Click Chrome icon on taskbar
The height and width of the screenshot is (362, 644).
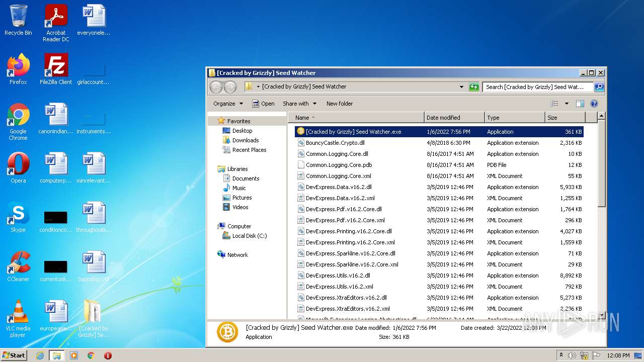pos(91,355)
